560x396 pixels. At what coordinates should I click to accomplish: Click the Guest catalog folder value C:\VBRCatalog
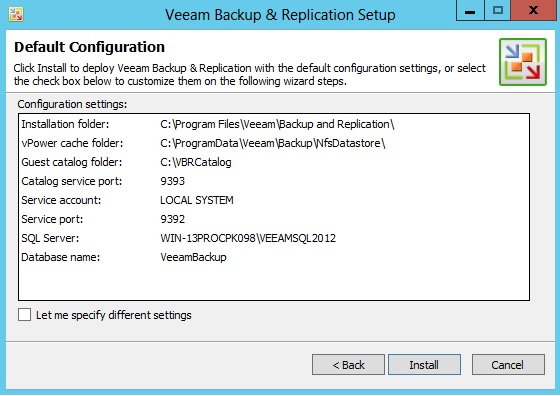click(x=196, y=162)
